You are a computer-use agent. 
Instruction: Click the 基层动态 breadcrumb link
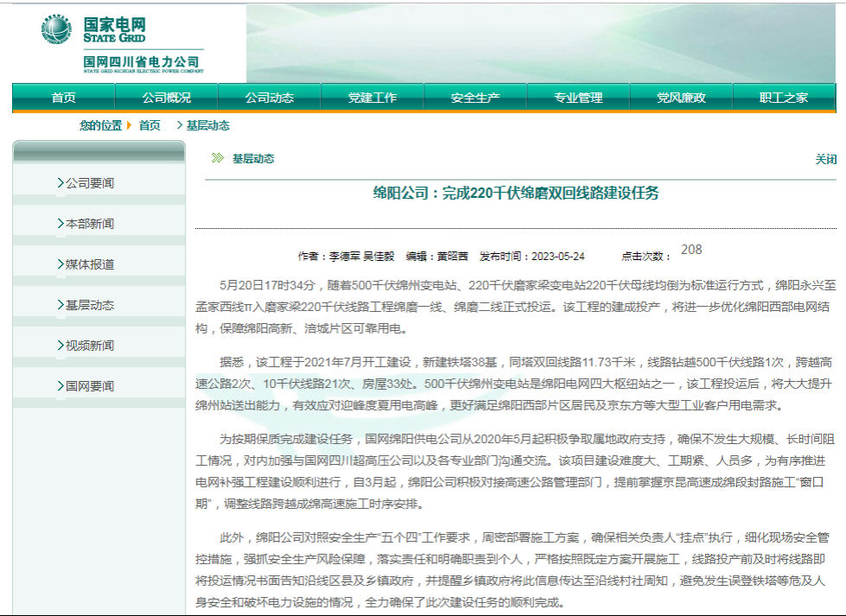tap(207, 125)
